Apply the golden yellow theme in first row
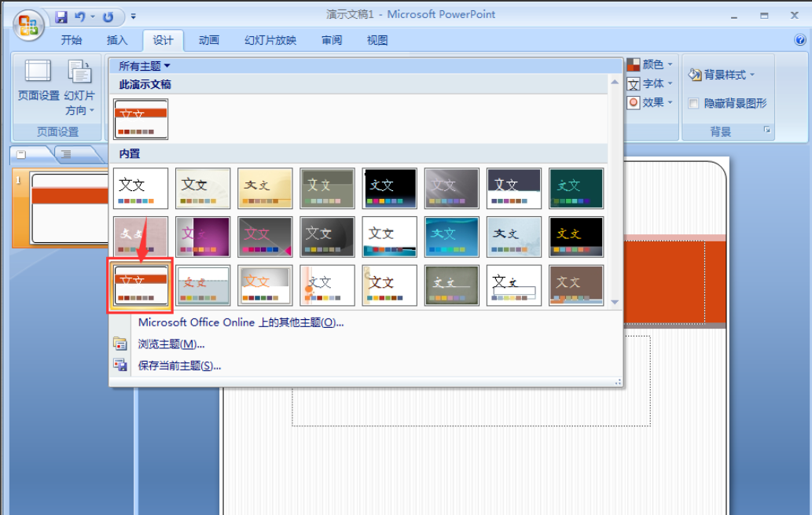This screenshot has width=812, height=515. tap(265, 188)
